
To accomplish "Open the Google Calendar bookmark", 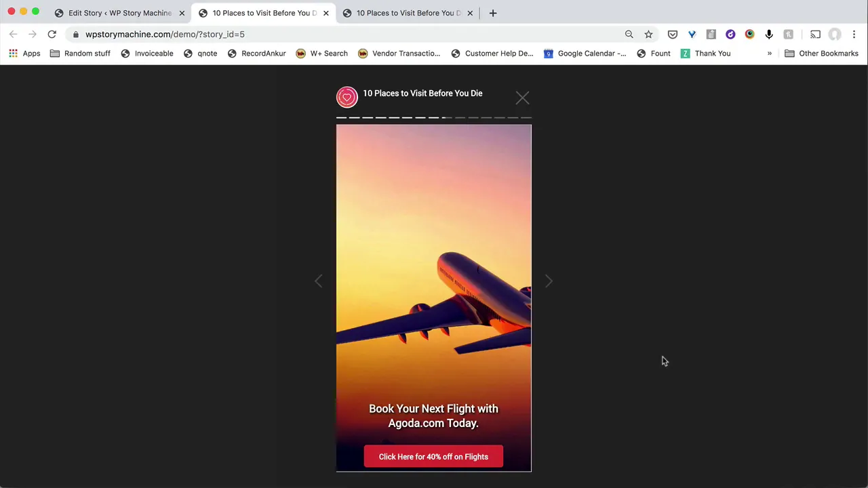I will [x=585, y=54].
